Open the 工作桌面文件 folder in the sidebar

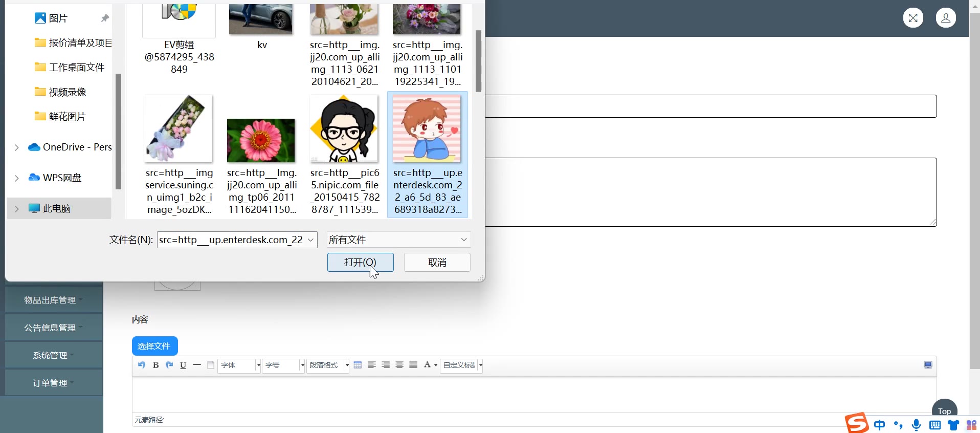tap(70, 68)
